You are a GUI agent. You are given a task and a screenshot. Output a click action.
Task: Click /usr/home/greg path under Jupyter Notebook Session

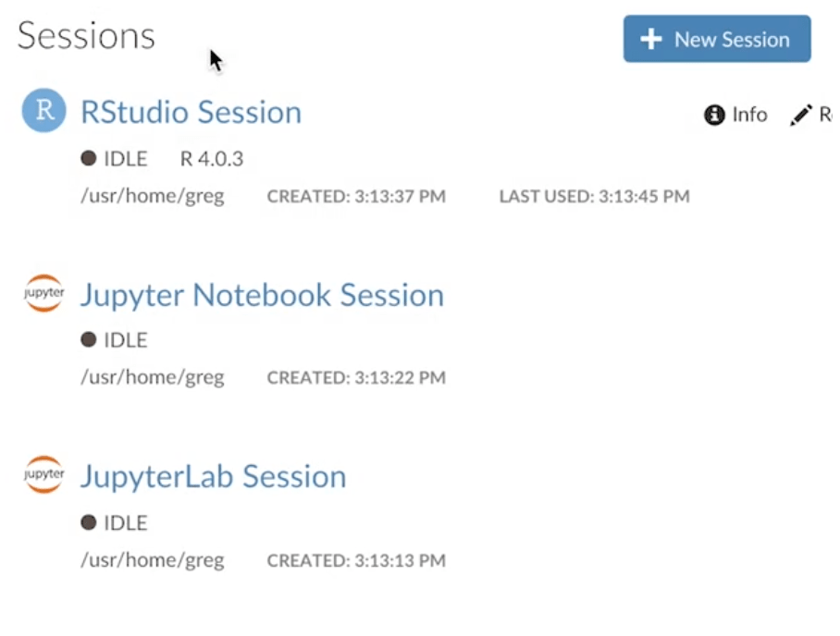tap(153, 378)
